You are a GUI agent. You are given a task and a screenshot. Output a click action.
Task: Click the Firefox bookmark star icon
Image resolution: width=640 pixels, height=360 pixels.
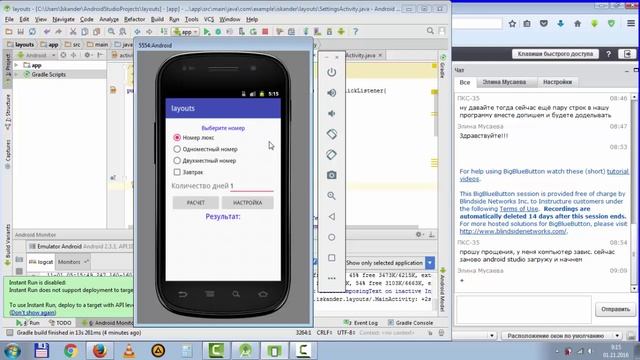coord(512,24)
